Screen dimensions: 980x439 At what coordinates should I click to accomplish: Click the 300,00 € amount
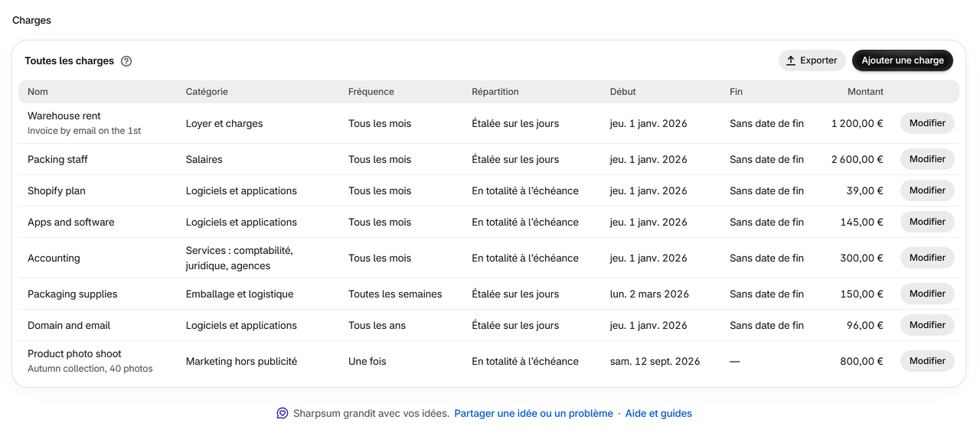(x=862, y=259)
